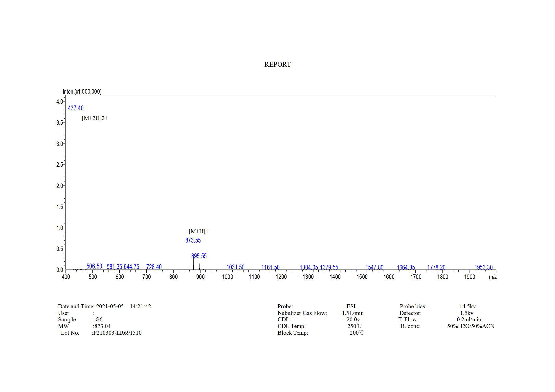Image resolution: width=555 pixels, height=392 pixels.
Task: Click the Probe value ESI
Action: tap(351, 307)
